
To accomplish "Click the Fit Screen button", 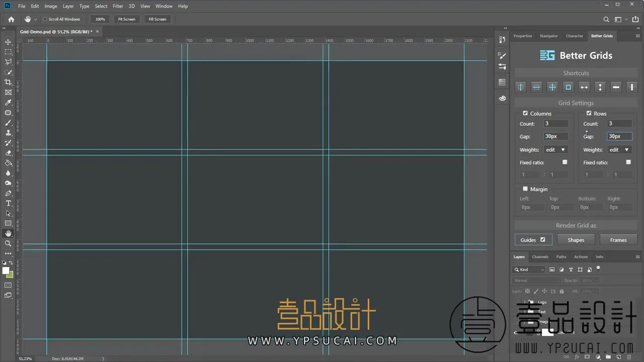I will (x=127, y=19).
